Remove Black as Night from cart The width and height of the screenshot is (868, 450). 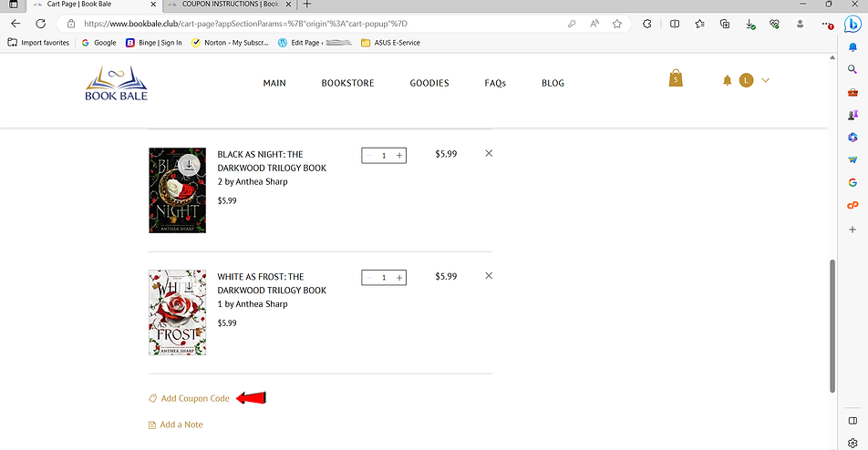click(x=489, y=153)
